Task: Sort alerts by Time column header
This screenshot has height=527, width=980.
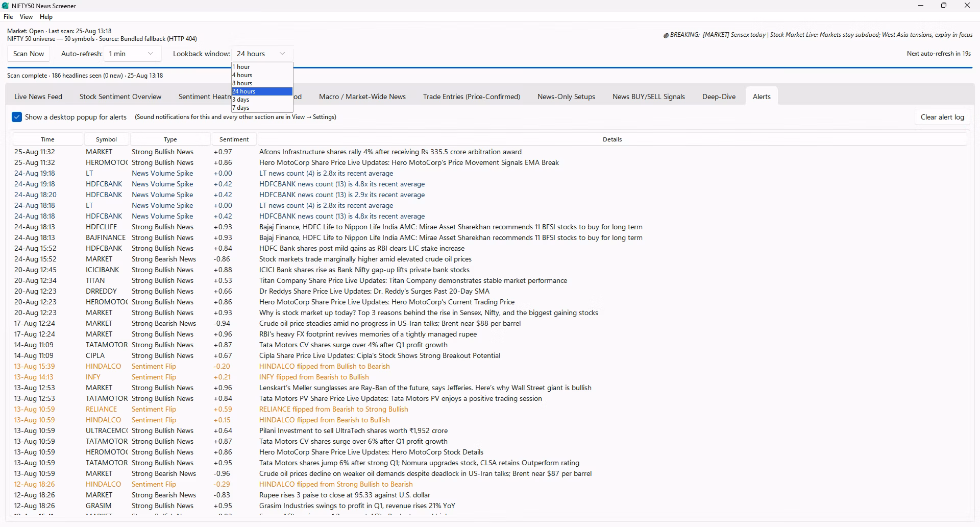Action: [47, 139]
